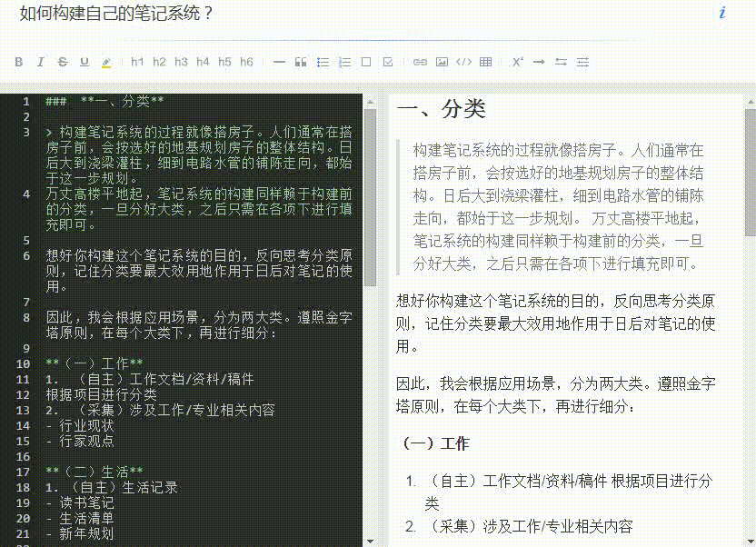756x547 pixels.
Task: Create a bulleted list
Action: [x=323, y=62]
